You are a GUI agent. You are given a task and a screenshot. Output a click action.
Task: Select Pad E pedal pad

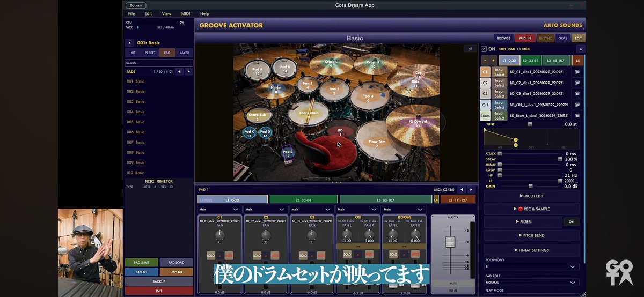pos(288,153)
